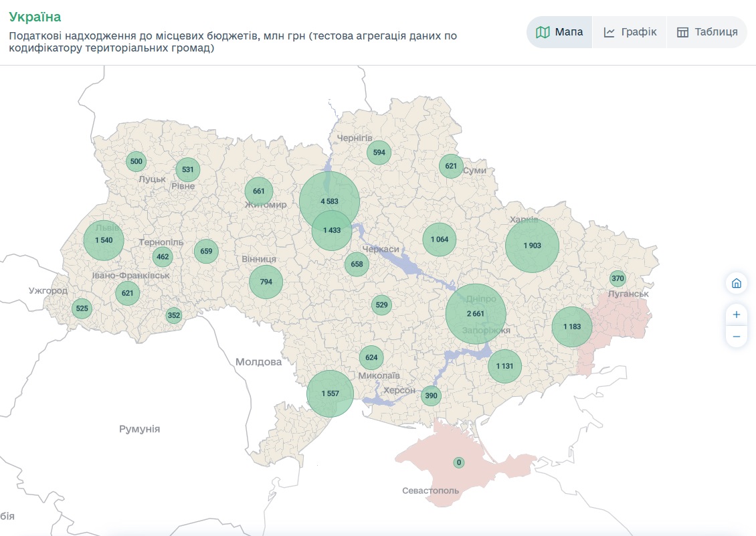
Task: Click the 525 bubble near Ужгород
Action: tap(82, 308)
